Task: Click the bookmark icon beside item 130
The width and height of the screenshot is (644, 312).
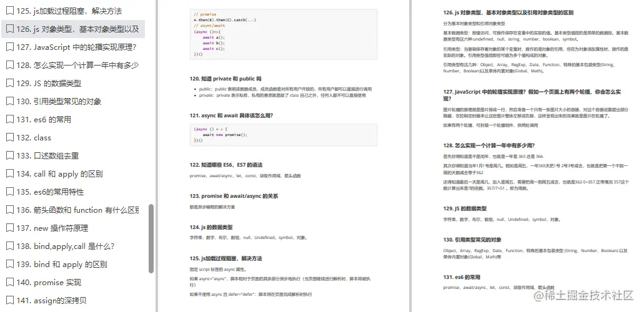Action: (x=10, y=101)
